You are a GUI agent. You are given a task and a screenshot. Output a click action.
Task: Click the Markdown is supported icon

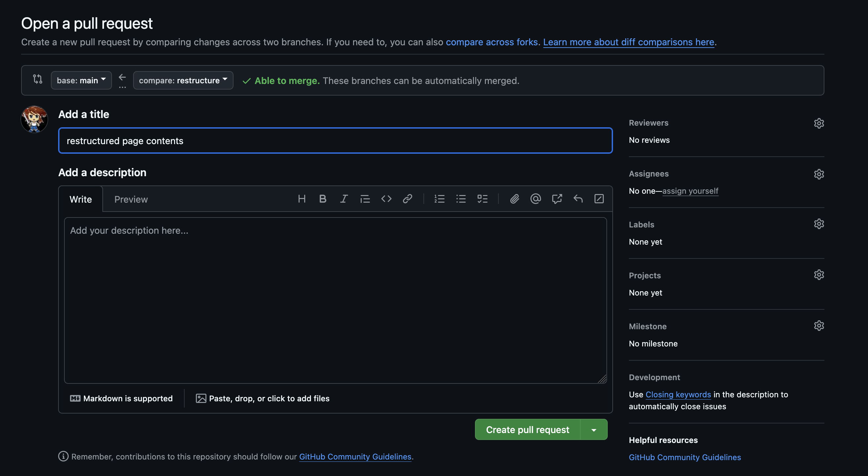point(75,398)
